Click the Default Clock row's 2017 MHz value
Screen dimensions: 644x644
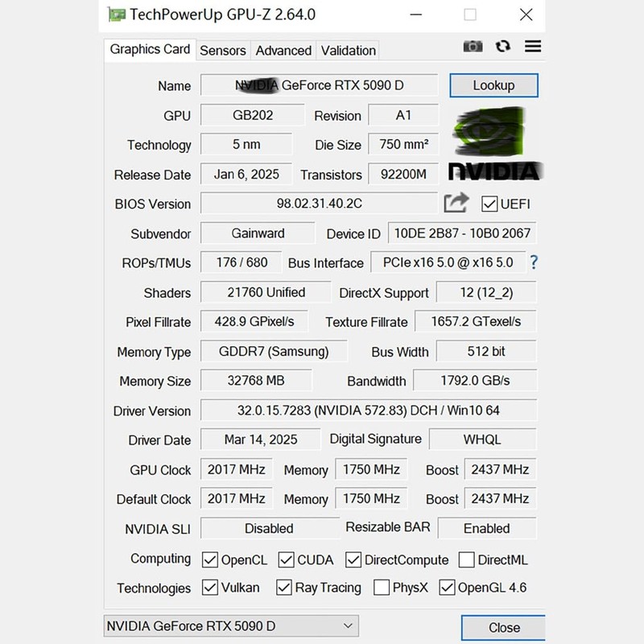pos(236,498)
